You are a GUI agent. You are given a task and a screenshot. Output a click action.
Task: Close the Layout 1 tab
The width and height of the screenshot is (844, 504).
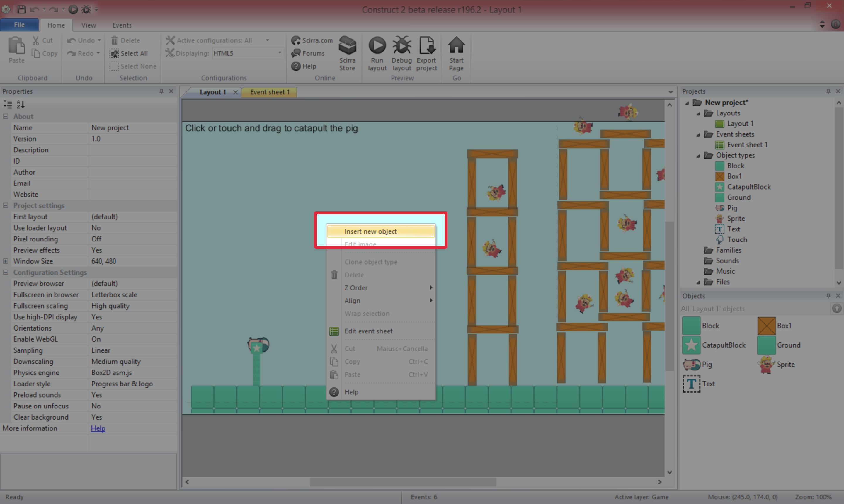click(235, 92)
